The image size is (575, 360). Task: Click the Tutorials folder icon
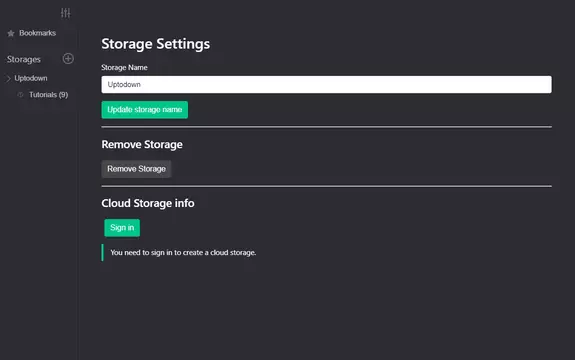tap(21, 95)
